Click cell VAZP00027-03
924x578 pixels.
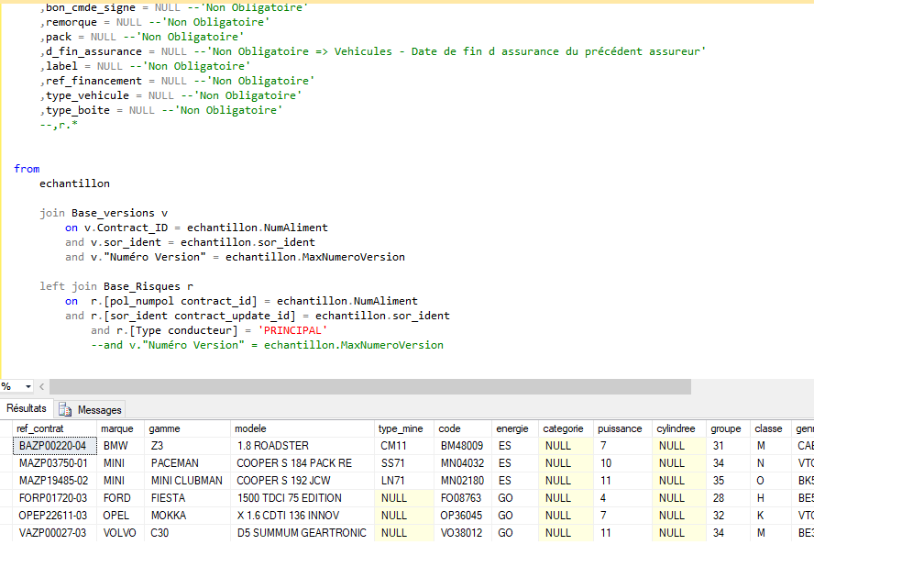click(54, 532)
